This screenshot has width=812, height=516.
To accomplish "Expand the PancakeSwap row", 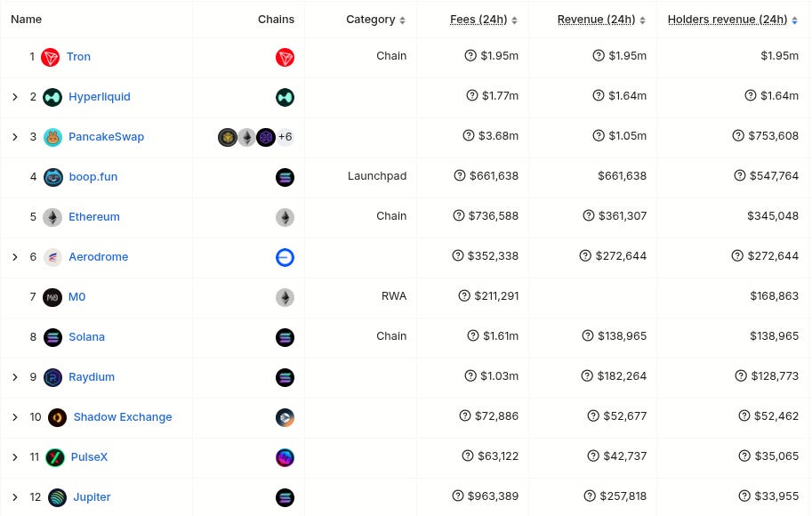I will point(15,137).
